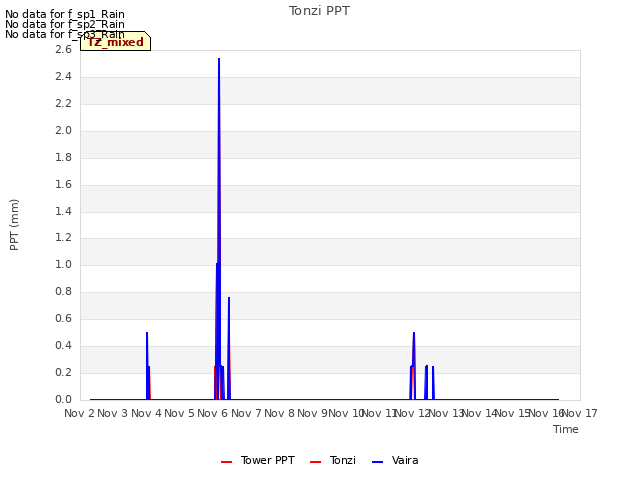640x480 pixels.
Task: Click the Nov 17 x-axis tick label
Action: coord(580,413)
